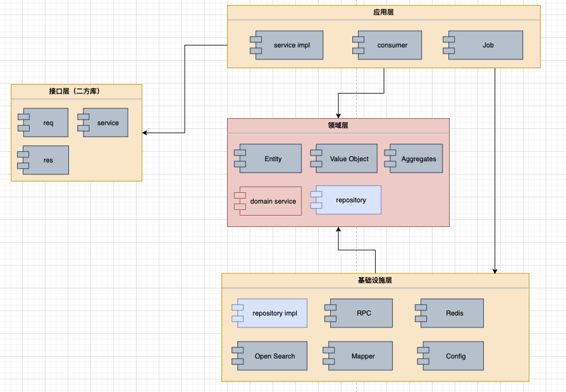Viewport: 566px width, 392px height.
Task: Select the repository component in 领域层
Action: (x=346, y=200)
